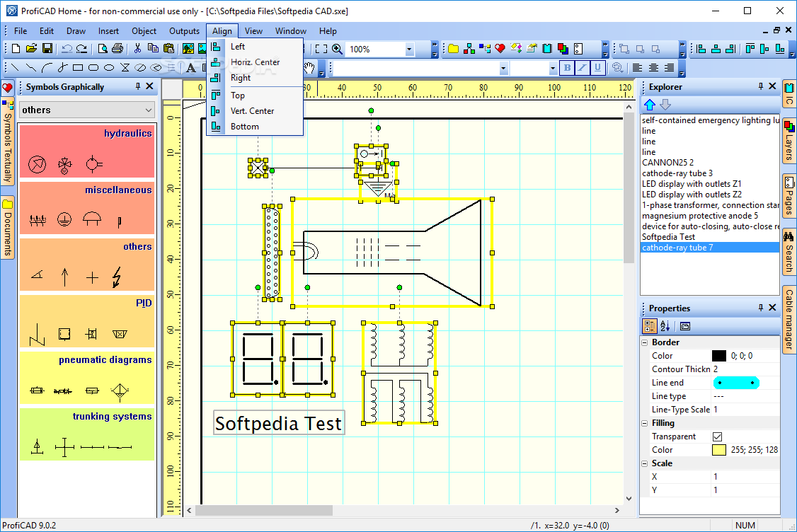Image resolution: width=797 pixels, height=532 pixels.
Task: Open the 'others' symbol category dropdown
Action: coord(148,110)
